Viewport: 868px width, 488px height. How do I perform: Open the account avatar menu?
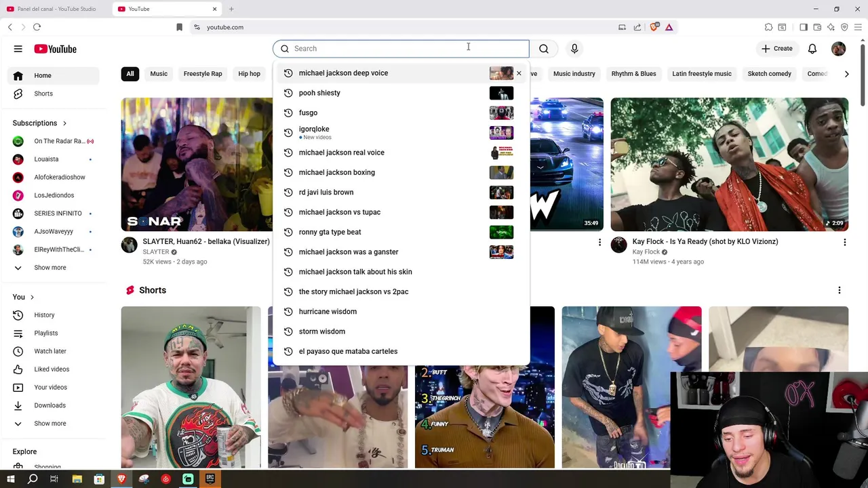(839, 49)
